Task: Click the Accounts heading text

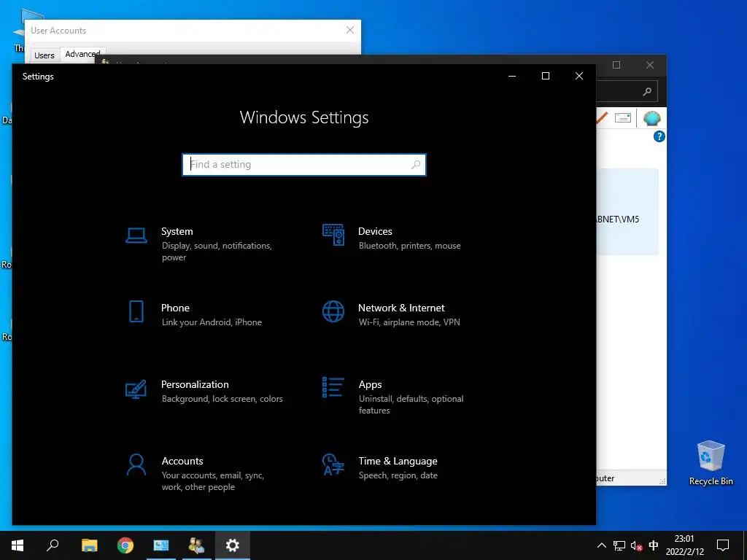Action: (x=182, y=461)
